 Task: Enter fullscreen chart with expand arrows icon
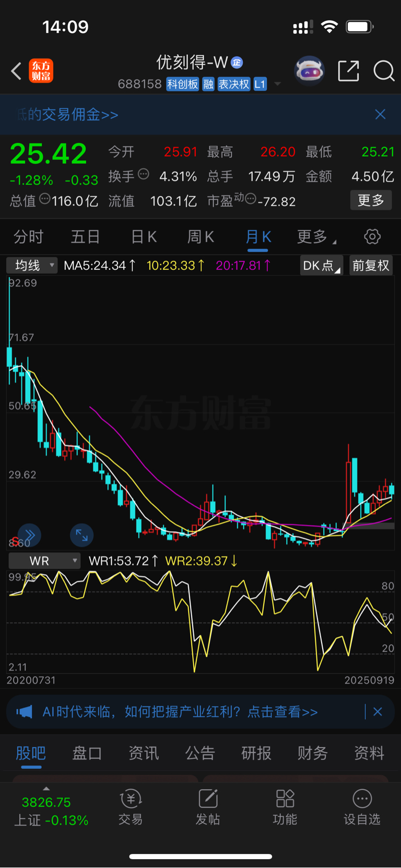pos(81,535)
